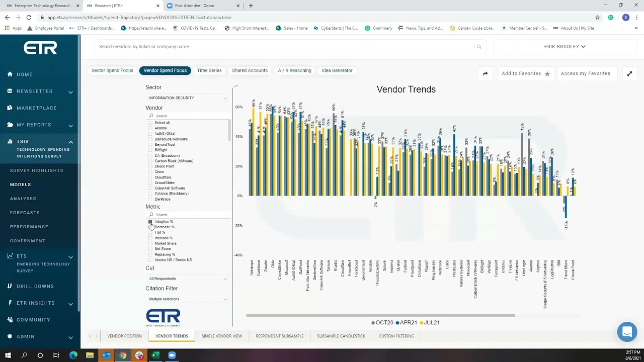Expand the Newsletter sidebar menu
The width and height of the screenshot is (644, 362).
pyautogui.click(x=70, y=92)
